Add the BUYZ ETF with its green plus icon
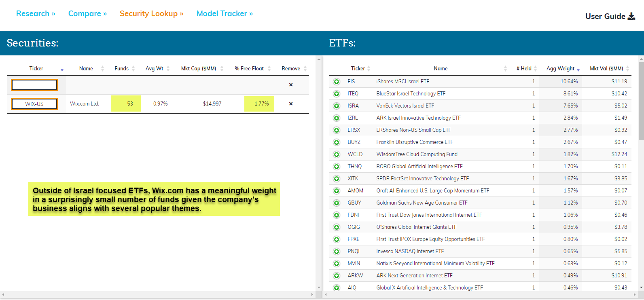 337,142
